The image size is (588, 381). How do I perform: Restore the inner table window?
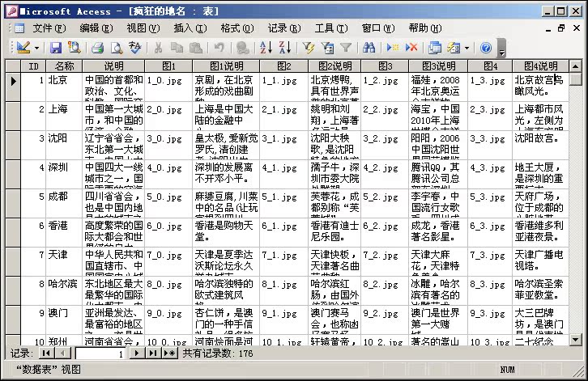[x=562, y=28]
